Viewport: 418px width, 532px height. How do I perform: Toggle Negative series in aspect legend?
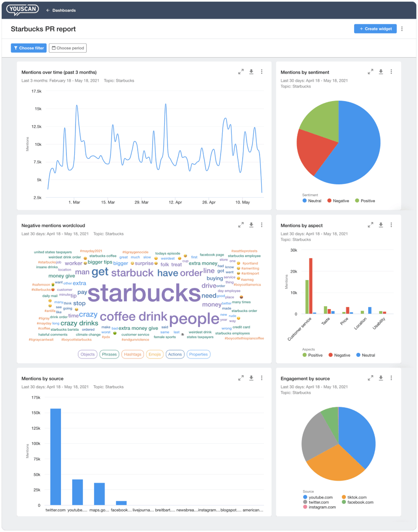(339, 355)
